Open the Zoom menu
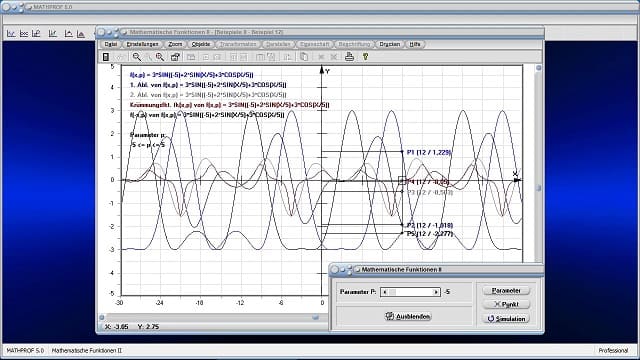640x360 pixels. tap(175, 44)
